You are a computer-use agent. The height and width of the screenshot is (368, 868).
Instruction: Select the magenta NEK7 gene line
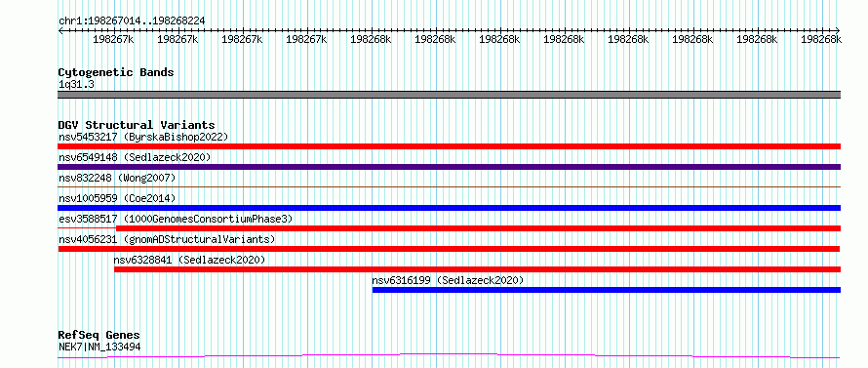450,355
